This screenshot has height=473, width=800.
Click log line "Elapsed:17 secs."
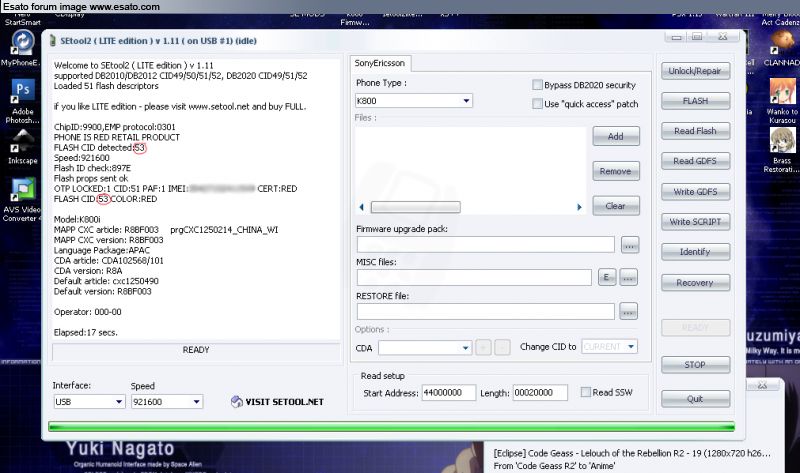pos(85,332)
